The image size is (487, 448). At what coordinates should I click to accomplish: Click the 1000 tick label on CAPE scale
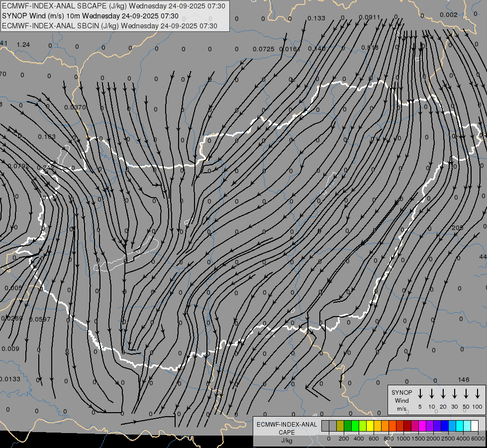coord(403,439)
